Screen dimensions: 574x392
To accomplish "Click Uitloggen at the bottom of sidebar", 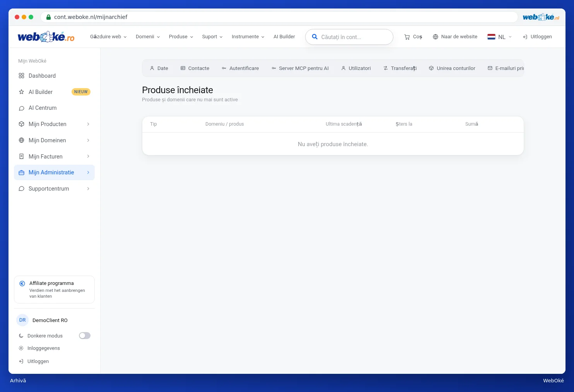I will (38, 361).
